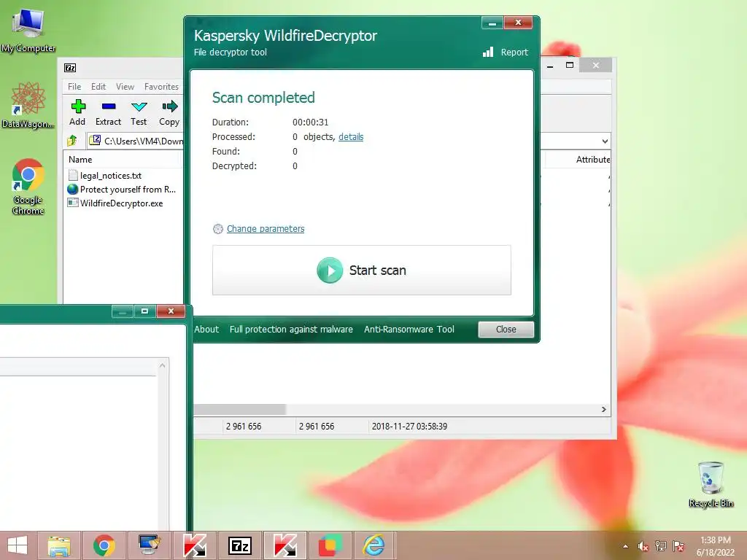
Task: Click the taskbar clock showing 1:38 PM
Action: pos(716,546)
